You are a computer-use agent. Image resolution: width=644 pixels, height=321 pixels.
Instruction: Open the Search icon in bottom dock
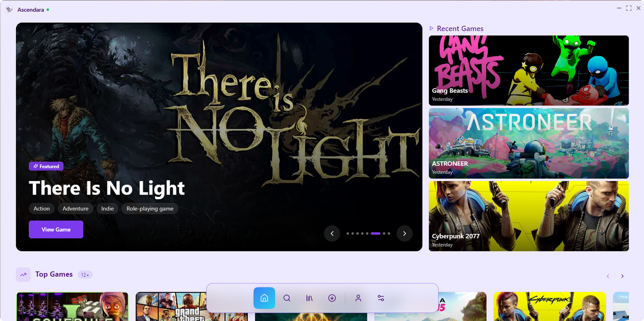tap(287, 298)
